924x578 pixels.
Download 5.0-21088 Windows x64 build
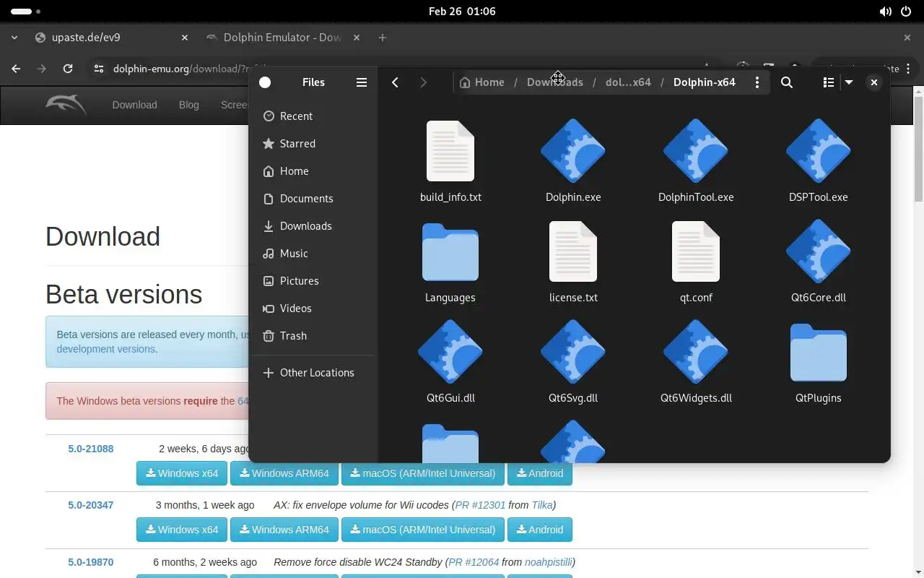point(182,473)
